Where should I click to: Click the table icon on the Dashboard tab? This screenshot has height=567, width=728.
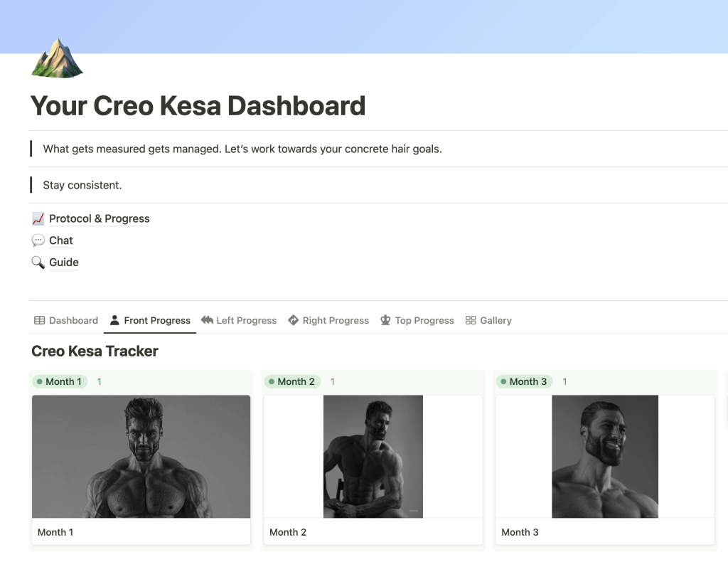click(x=40, y=320)
